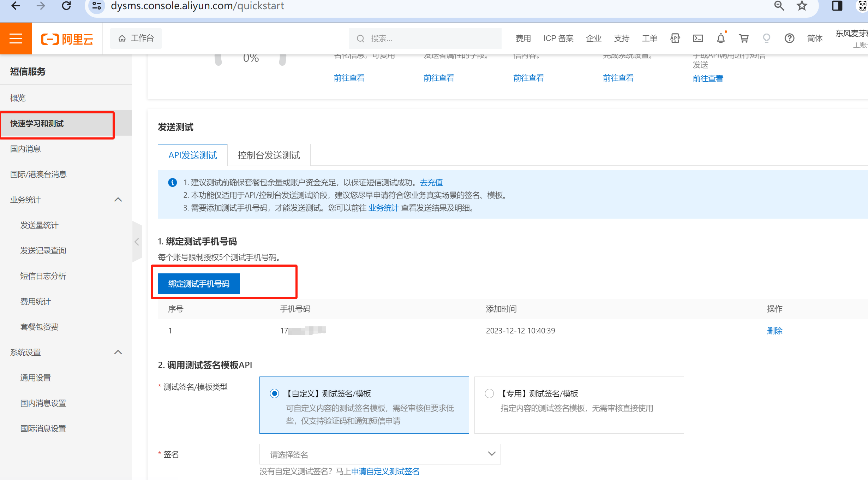Screen dimensions: 868x480
Task: Click the lightbulb icon in top bar
Action: click(766, 38)
